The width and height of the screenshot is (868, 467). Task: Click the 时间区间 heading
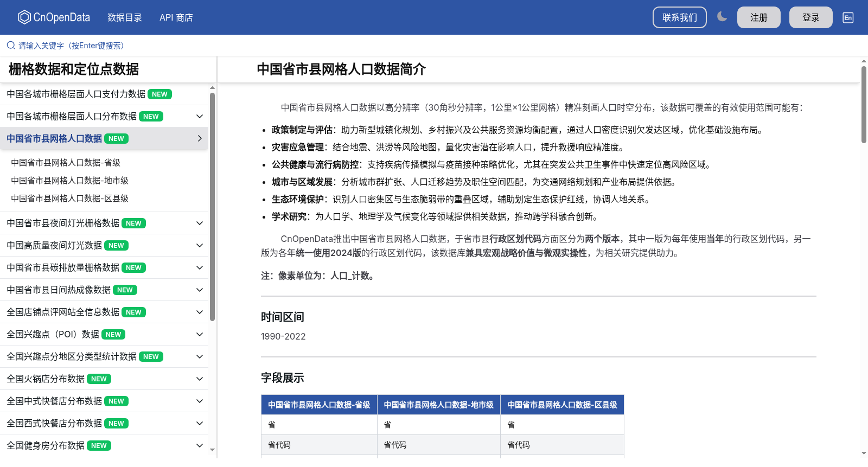283,317
